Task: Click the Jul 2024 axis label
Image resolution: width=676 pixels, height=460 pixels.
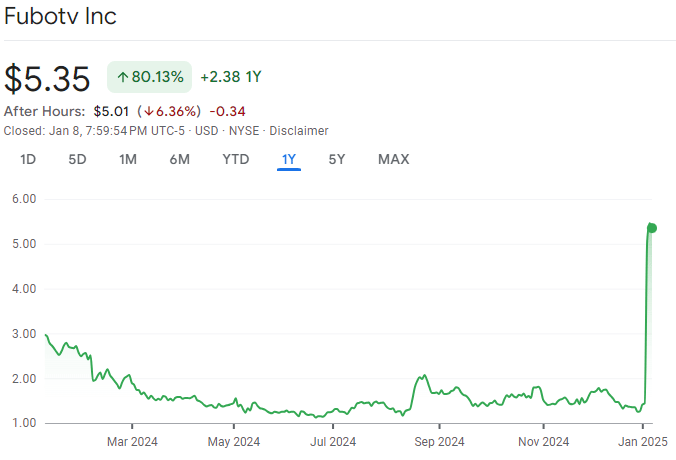Action: click(x=333, y=442)
